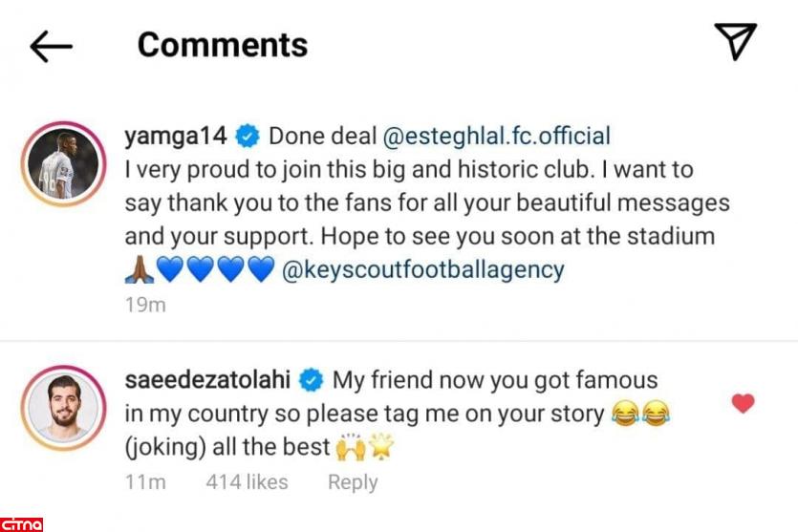This screenshot has height=532, width=798.
Task: Click the Comments page title
Action: pos(223,45)
